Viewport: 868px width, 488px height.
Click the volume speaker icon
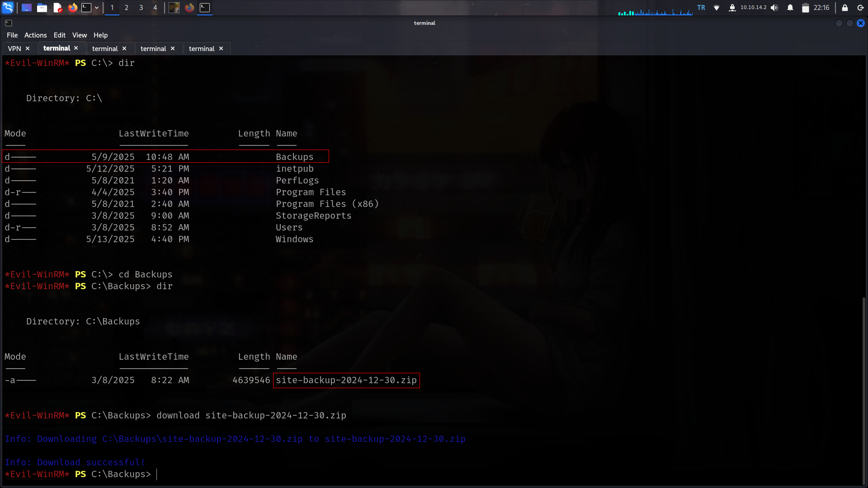click(774, 8)
